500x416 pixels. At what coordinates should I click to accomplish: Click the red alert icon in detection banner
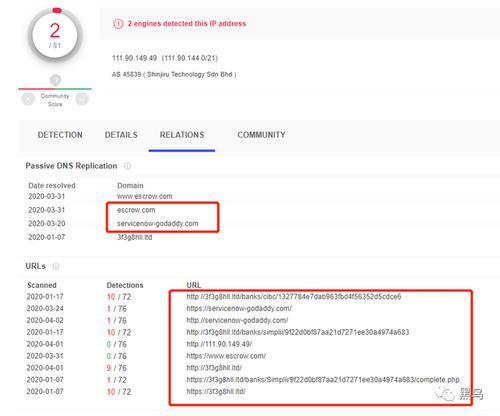118,24
